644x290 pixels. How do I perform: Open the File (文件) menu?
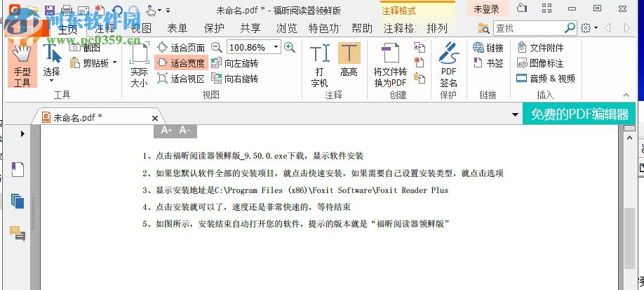[27, 29]
